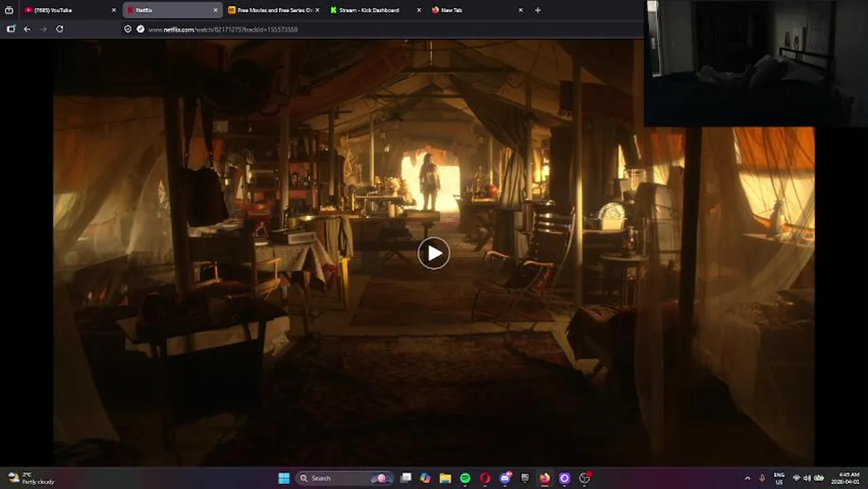
Task: Open the Opera browser from the taskbar
Action: click(x=485, y=478)
